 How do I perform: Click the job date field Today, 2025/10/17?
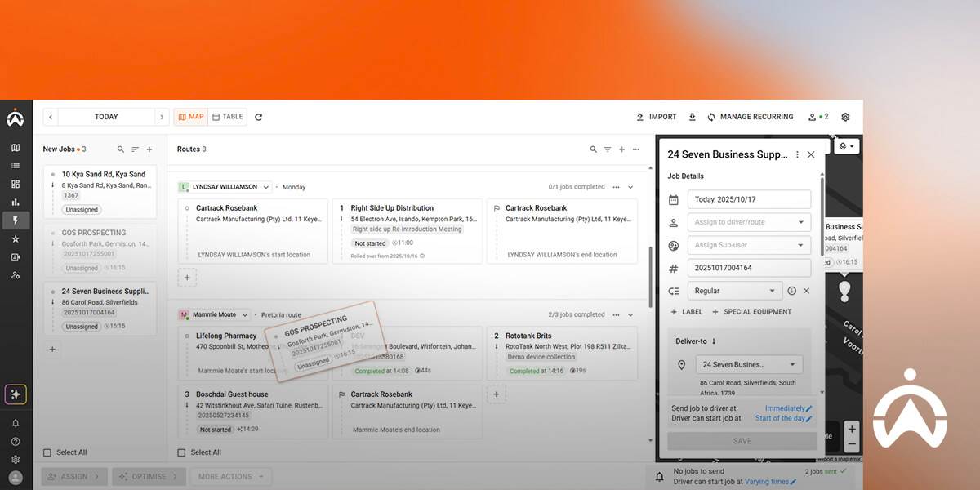point(750,199)
